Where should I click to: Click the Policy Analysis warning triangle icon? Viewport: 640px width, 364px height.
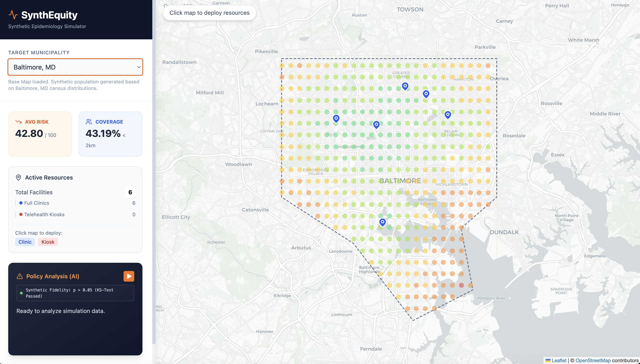[19, 276]
